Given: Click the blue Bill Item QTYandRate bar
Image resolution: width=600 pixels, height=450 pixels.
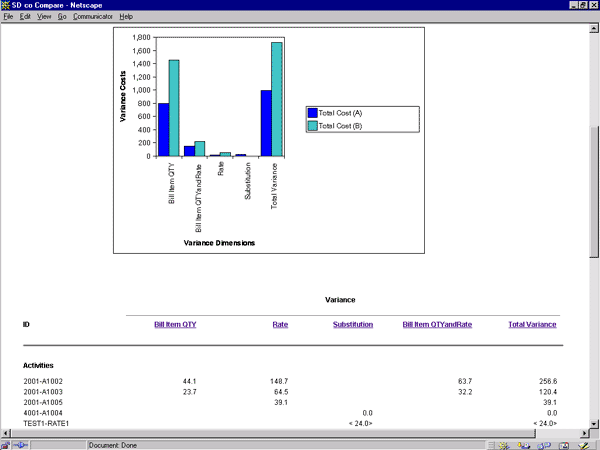Looking at the screenshot, I should click(189, 151).
